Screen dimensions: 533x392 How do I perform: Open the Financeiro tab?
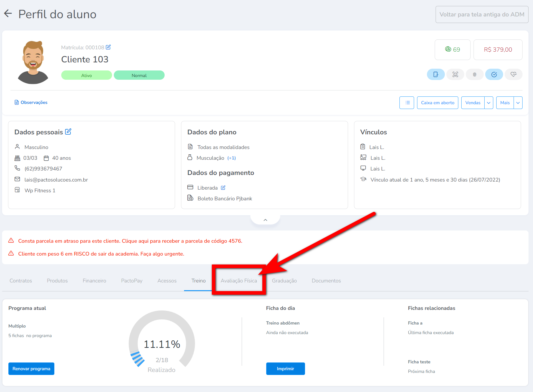coord(94,281)
